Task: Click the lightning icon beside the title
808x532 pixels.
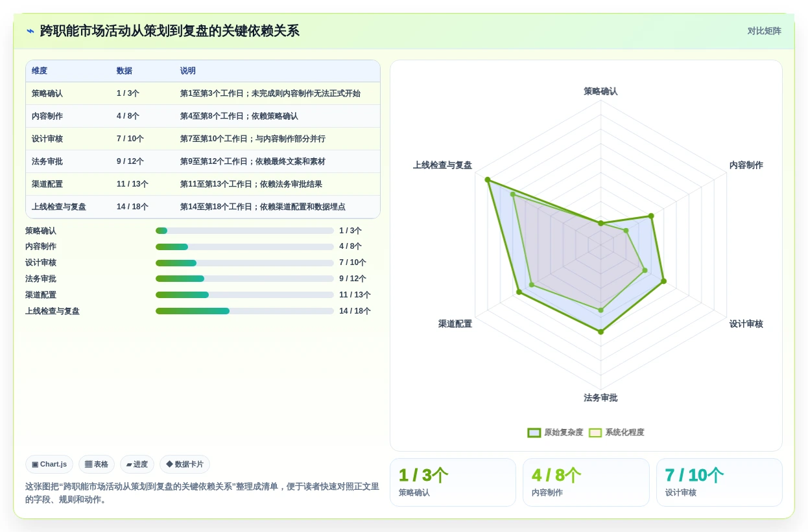Action: [x=30, y=31]
